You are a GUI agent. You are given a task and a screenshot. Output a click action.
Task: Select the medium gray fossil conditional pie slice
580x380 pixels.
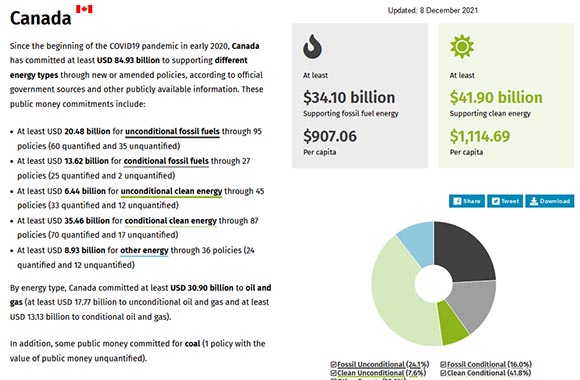click(x=474, y=305)
